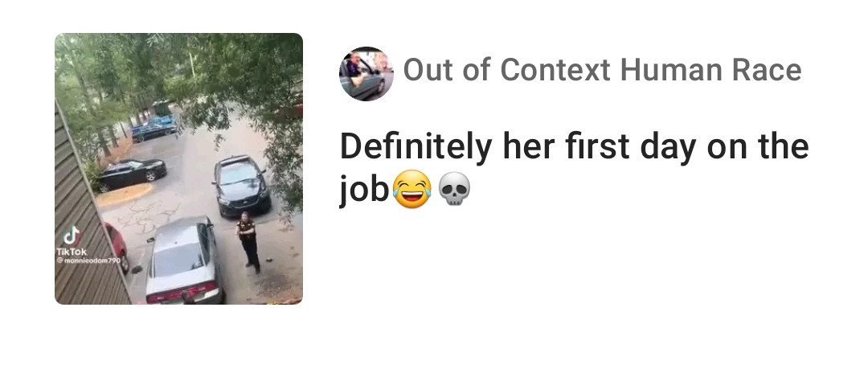Viewport: 868px width, 373px height.
Task: Open the Out of Context Human Race avatar
Action: pos(366,74)
